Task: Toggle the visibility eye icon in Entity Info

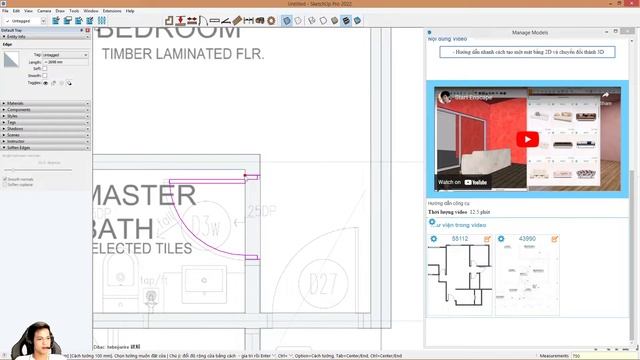Action: [x=46, y=83]
